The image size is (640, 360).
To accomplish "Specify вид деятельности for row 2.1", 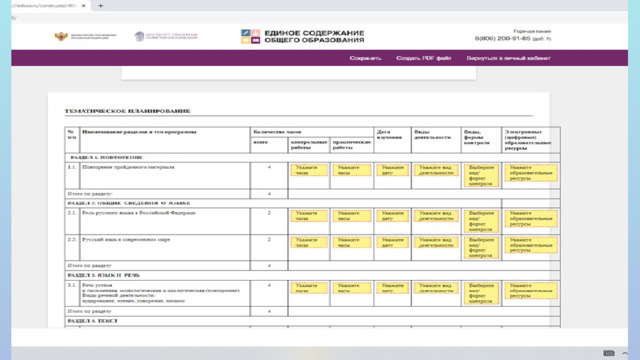I will pos(436,216).
